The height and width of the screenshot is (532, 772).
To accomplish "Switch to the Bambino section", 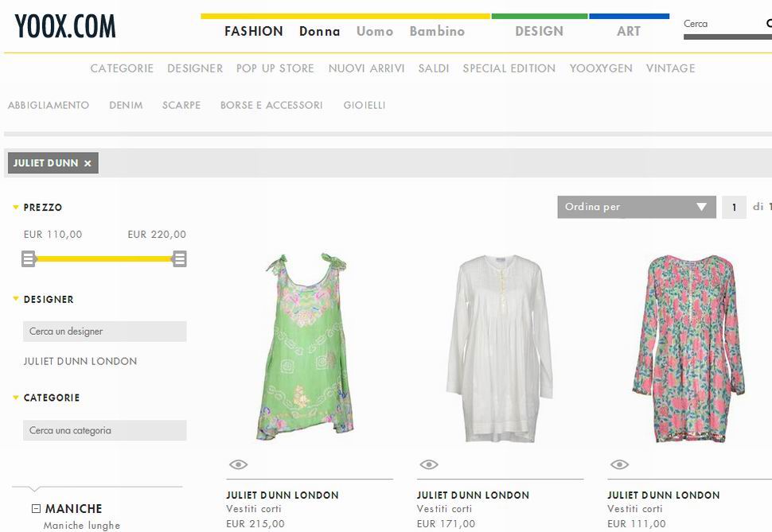I will click(x=437, y=31).
